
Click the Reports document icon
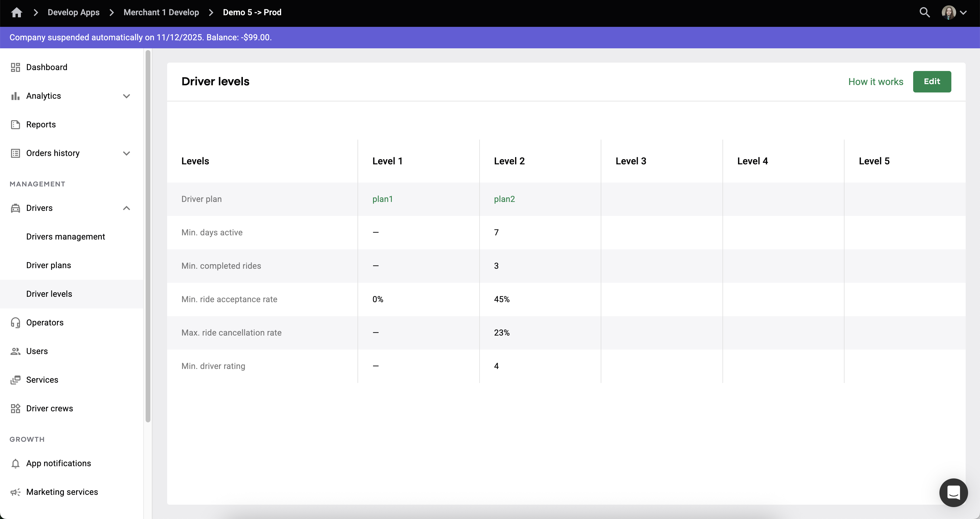click(x=15, y=125)
